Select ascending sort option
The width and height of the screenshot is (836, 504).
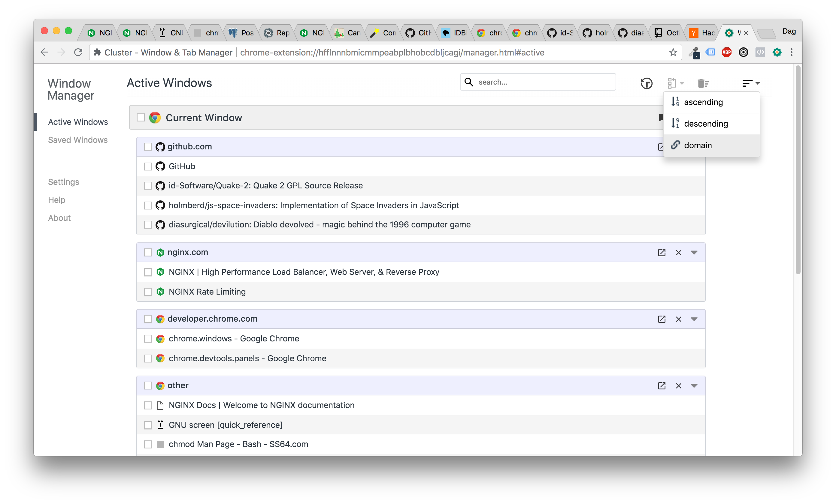pyautogui.click(x=711, y=102)
